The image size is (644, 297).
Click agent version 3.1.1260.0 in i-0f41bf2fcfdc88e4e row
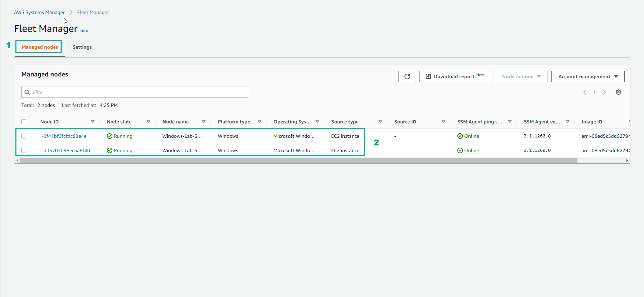[537, 136]
